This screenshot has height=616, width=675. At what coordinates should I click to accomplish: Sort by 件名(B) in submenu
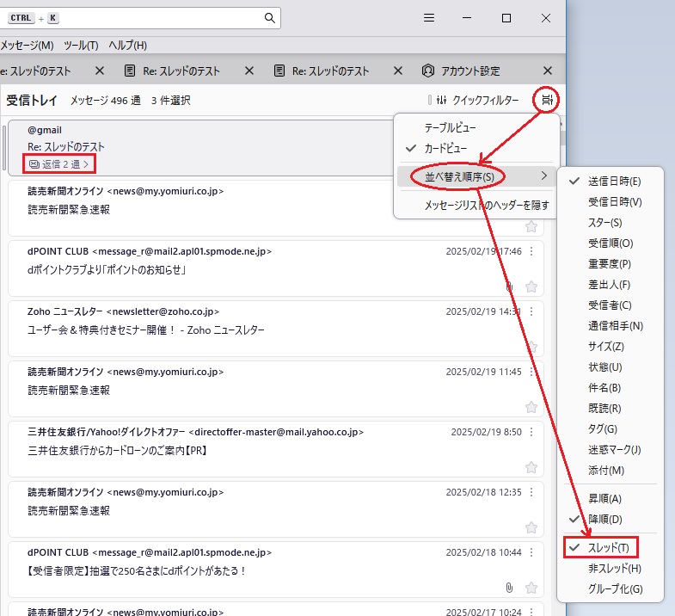pos(604,388)
